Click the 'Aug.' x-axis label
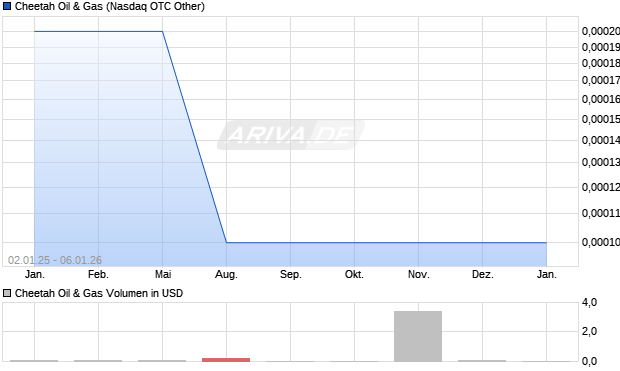 (x=226, y=274)
